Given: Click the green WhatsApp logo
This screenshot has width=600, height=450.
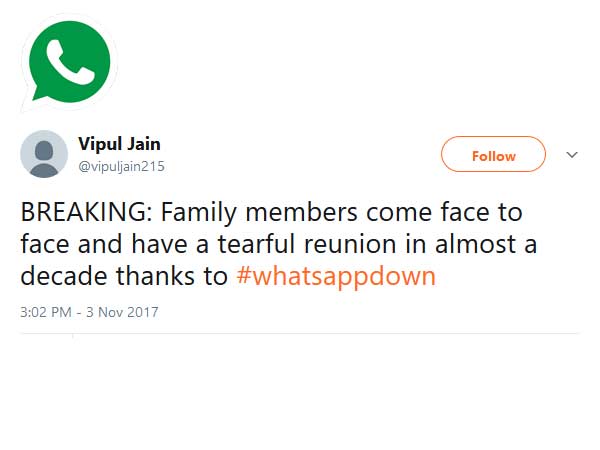Looking at the screenshot, I should (71, 60).
